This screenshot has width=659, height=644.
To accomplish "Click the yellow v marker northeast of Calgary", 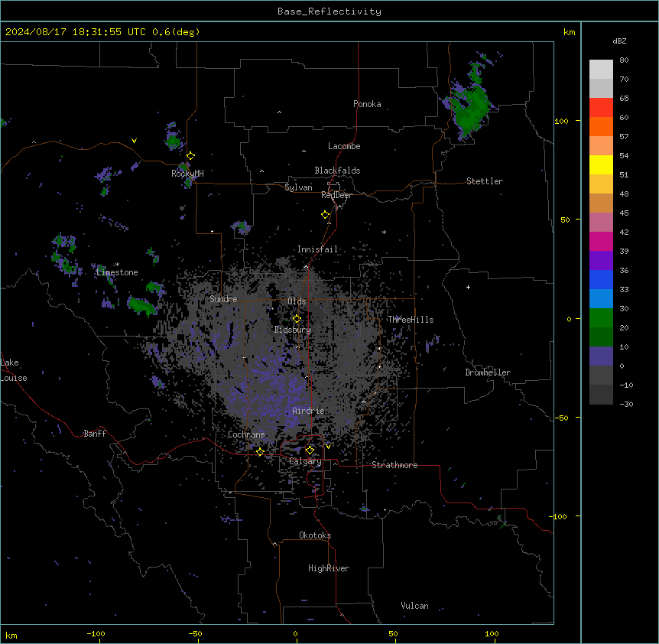I will pos(328,447).
